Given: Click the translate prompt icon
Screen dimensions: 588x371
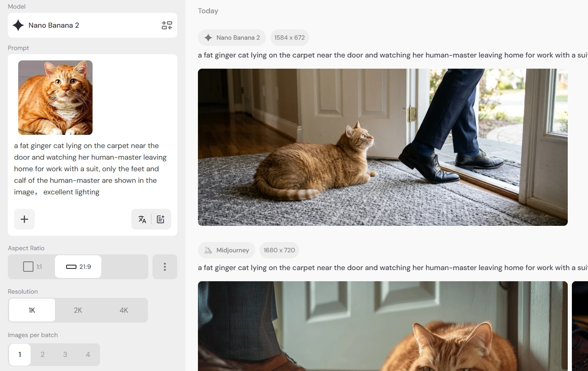Looking at the screenshot, I should [142, 219].
